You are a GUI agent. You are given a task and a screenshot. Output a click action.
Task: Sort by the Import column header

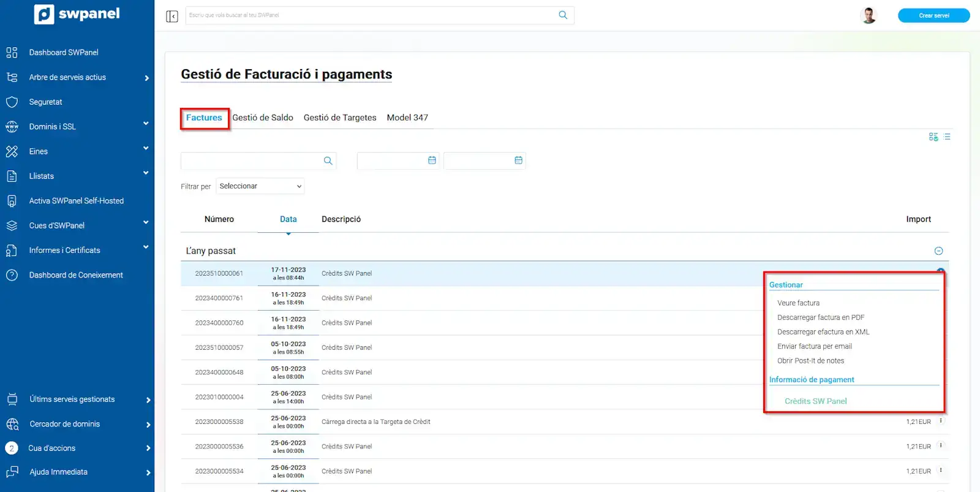[x=918, y=219]
